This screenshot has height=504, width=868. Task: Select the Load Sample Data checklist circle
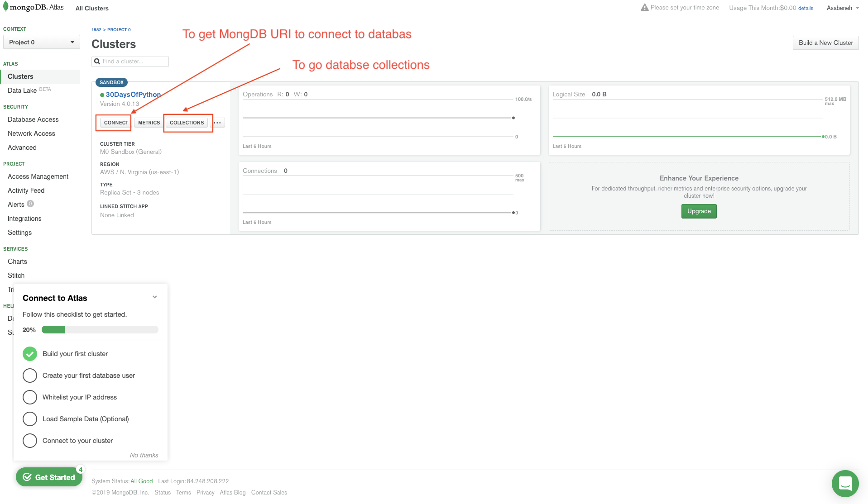pyautogui.click(x=30, y=418)
